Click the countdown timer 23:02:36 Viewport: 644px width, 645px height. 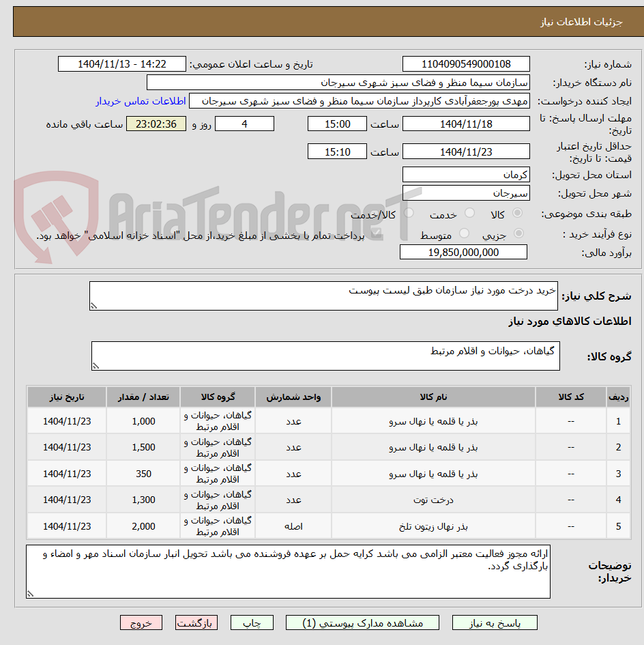156,124
